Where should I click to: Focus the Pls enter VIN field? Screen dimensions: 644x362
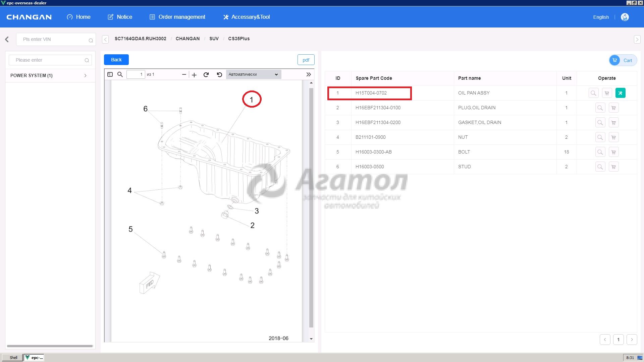[x=54, y=39]
